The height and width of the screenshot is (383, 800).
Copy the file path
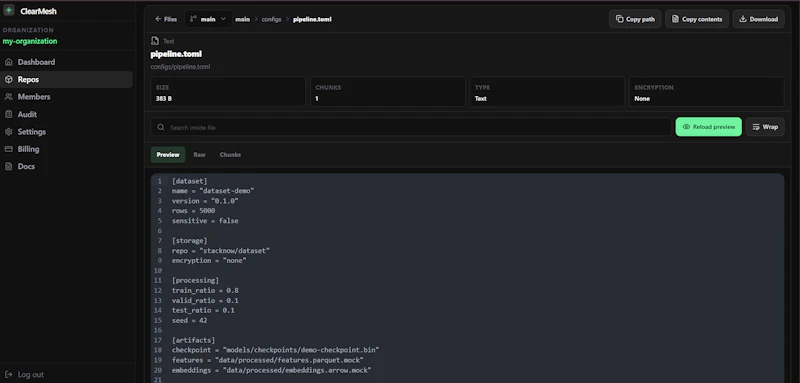tap(635, 19)
